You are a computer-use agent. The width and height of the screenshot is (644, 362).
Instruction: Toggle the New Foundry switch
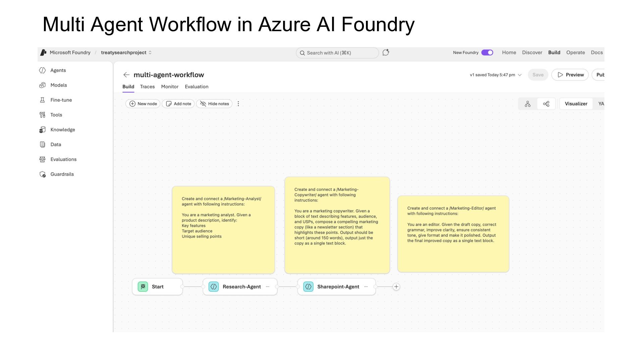487,53
